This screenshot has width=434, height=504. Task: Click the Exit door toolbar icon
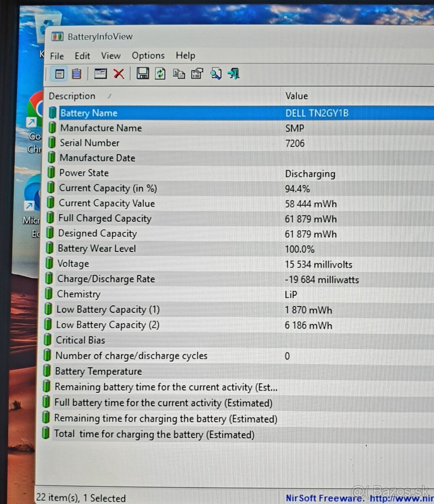(x=233, y=73)
